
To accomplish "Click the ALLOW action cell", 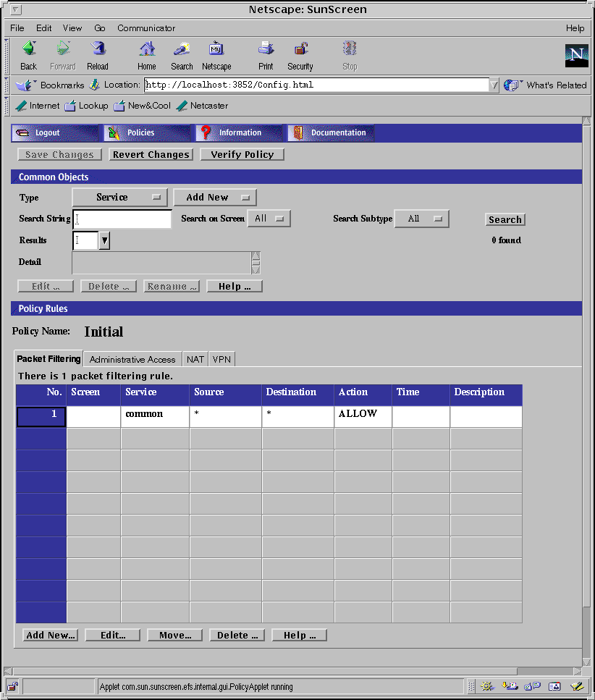I will (363, 416).
